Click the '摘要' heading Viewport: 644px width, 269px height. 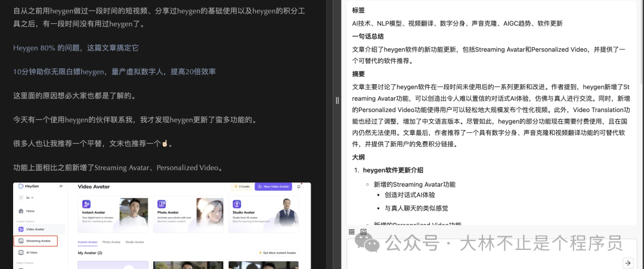[x=358, y=74]
